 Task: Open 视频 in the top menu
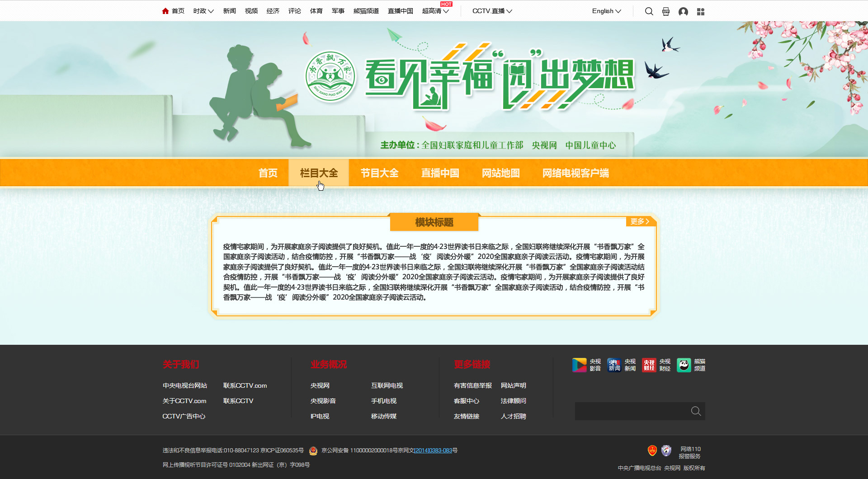point(251,11)
